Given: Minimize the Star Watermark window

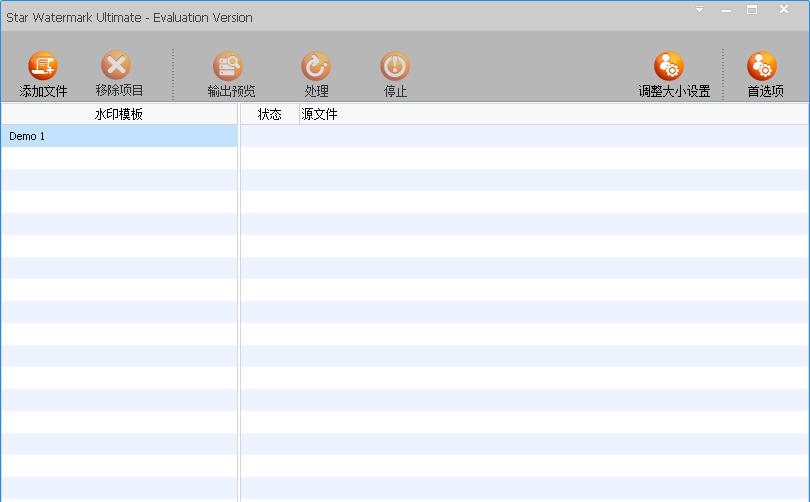Looking at the screenshot, I should (x=725, y=10).
